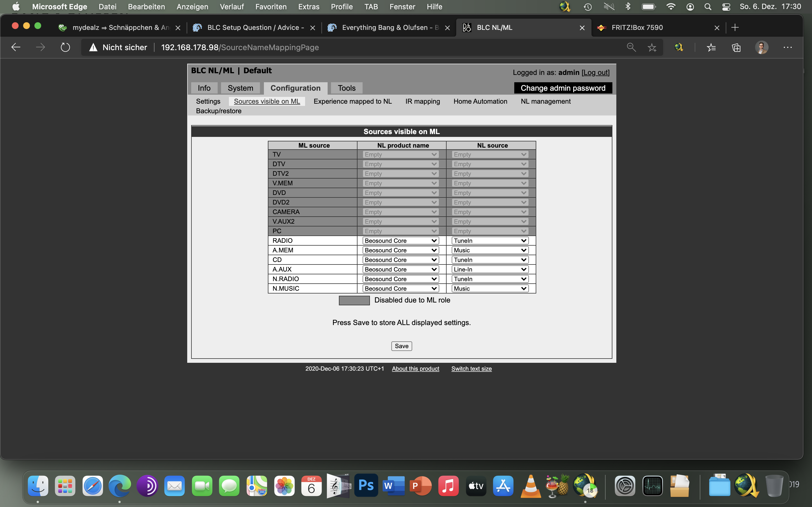Screen dimensions: 812x507
Task: Open Photoshop from the Dock
Action: 366,485
